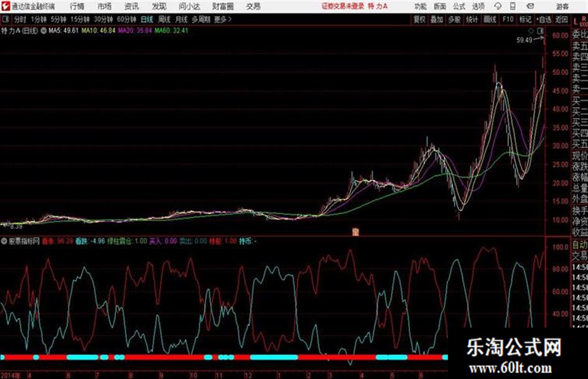Select the 日线 daily chart tab

[x=147, y=19]
